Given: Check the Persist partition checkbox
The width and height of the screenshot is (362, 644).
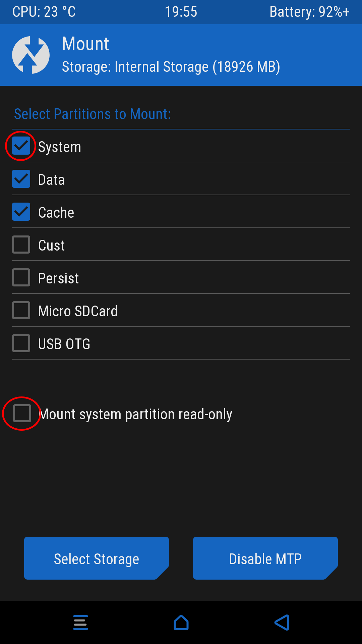Looking at the screenshot, I should pos(21,277).
